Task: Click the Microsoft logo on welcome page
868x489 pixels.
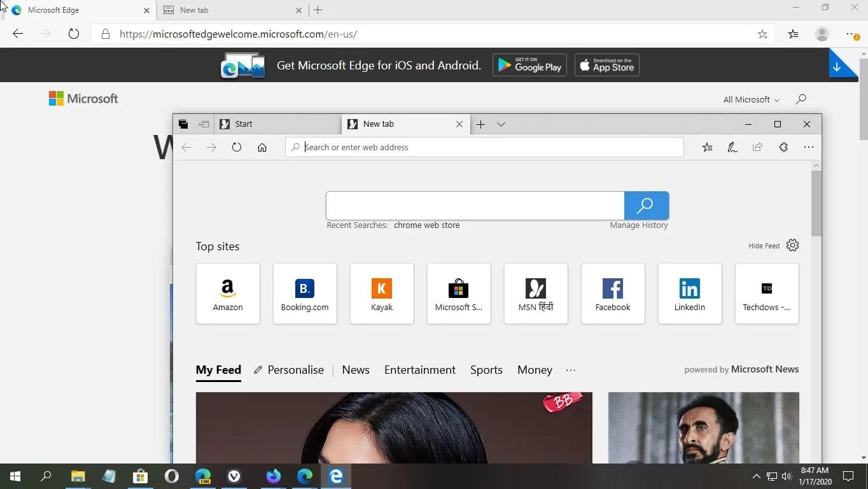Action: click(83, 99)
